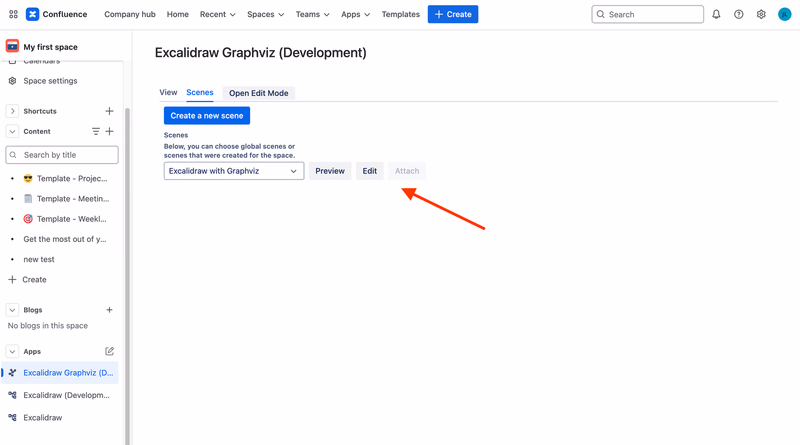Click the sidebar vertical scrollbar
Viewport: 800px width, 445px height.
point(128,276)
